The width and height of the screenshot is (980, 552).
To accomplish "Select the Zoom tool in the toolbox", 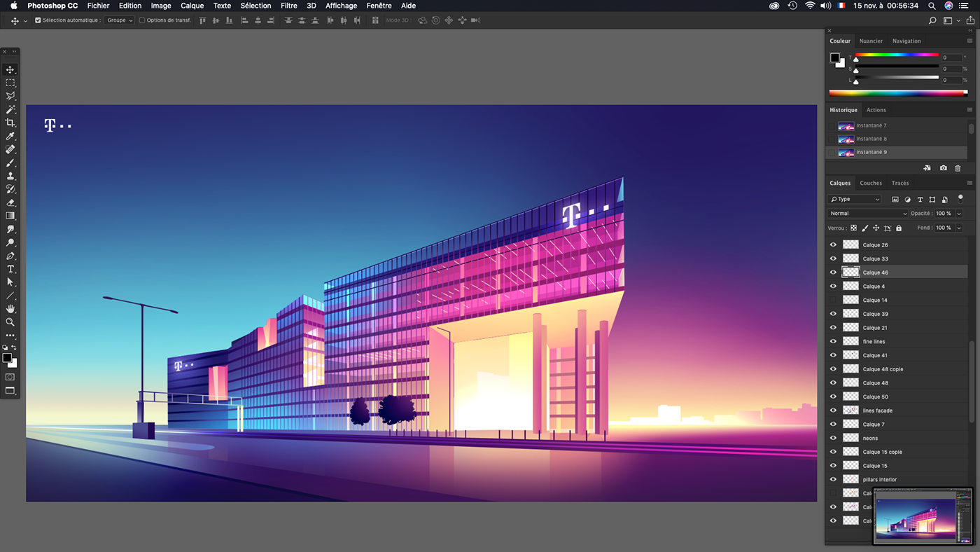I will coord(10,322).
